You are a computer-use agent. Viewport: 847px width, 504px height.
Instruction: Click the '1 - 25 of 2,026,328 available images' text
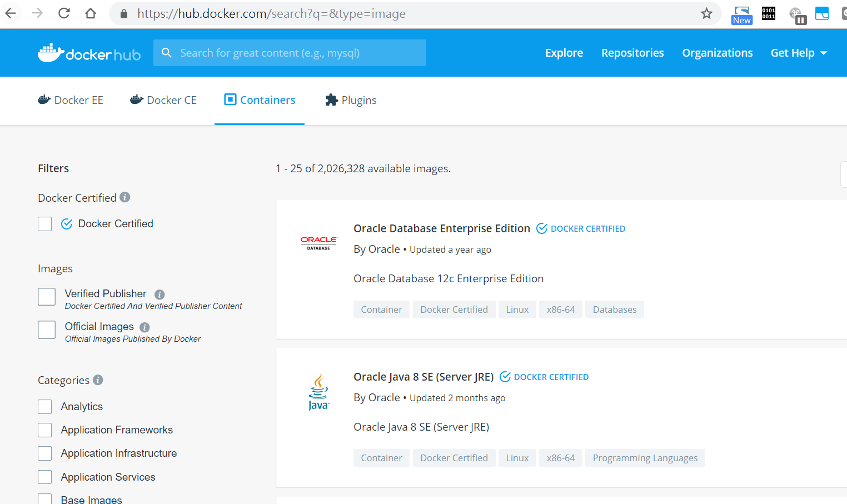tap(363, 168)
